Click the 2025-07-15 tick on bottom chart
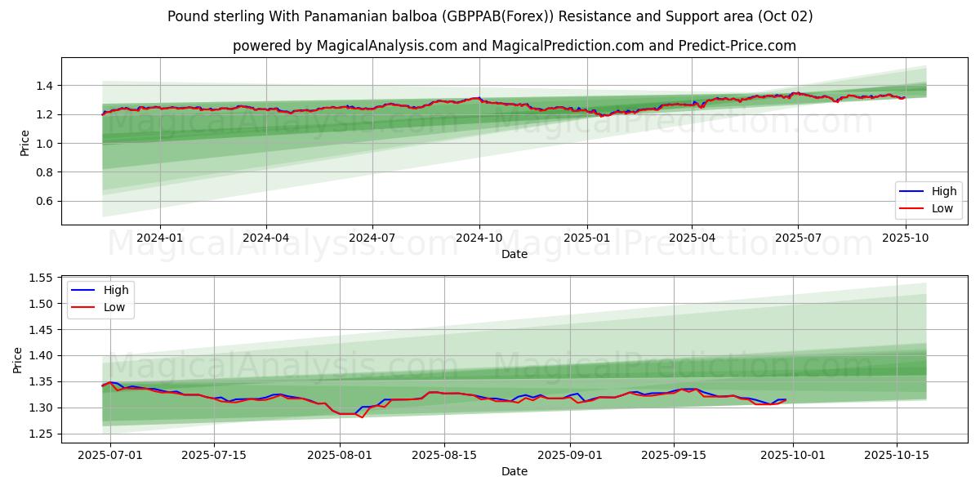Screen dimensions: 980x490 pos(214,455)
